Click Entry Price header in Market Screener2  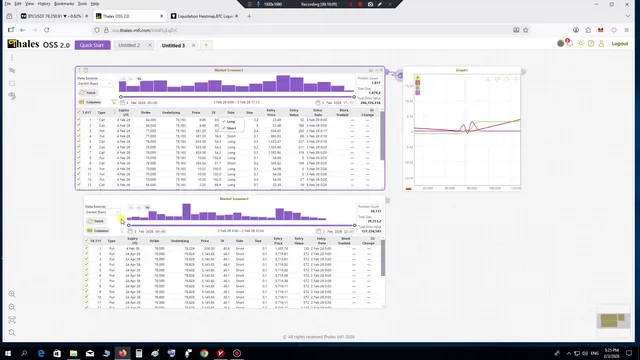click(278, 241)
